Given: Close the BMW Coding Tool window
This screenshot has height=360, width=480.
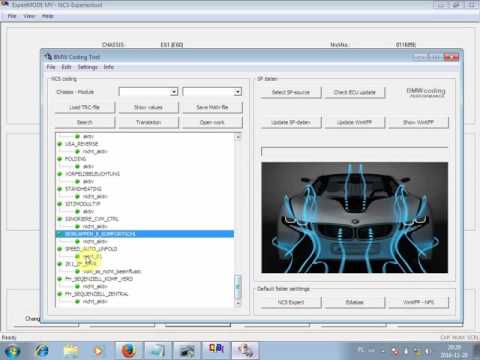Looking at the screenshot, I should (x=451, y=57).
